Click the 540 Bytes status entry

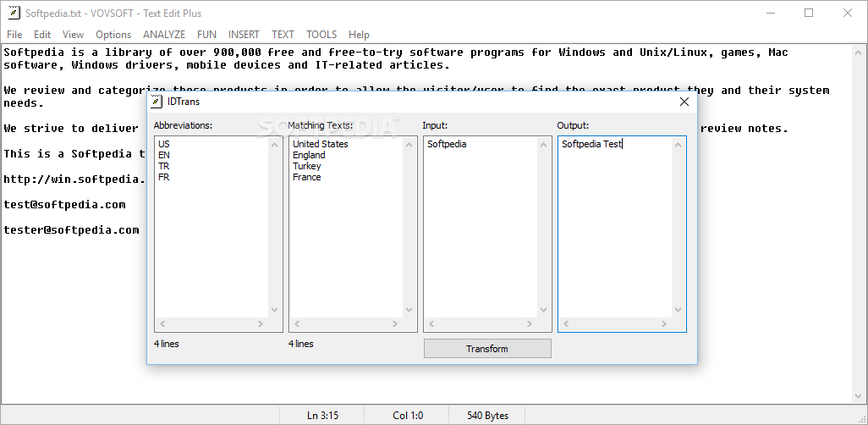pyautogui.click(x=487, y=415)
